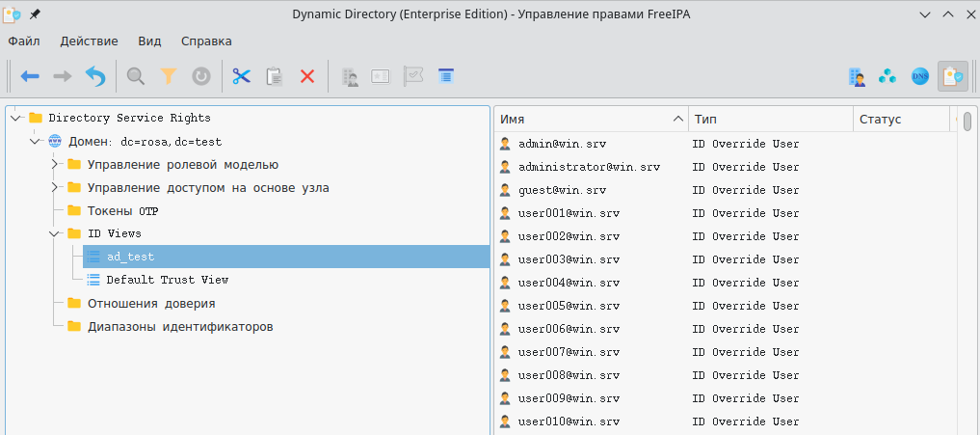Click the Статус column header
The image size is (980, 435).
(900, 120)
